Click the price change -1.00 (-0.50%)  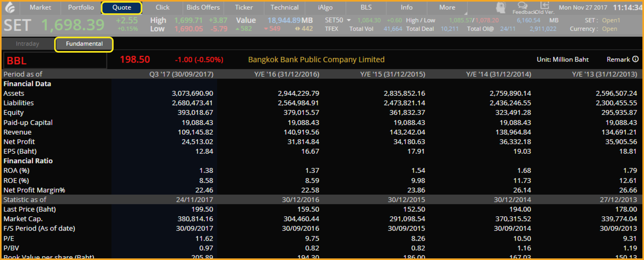(x=199, y=60)
